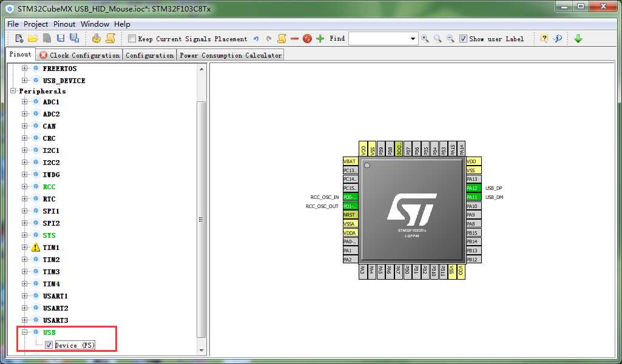This screenshot has width=622, height=364.
Task: Expand the RCC peripheral node
Action: (25, 187)
